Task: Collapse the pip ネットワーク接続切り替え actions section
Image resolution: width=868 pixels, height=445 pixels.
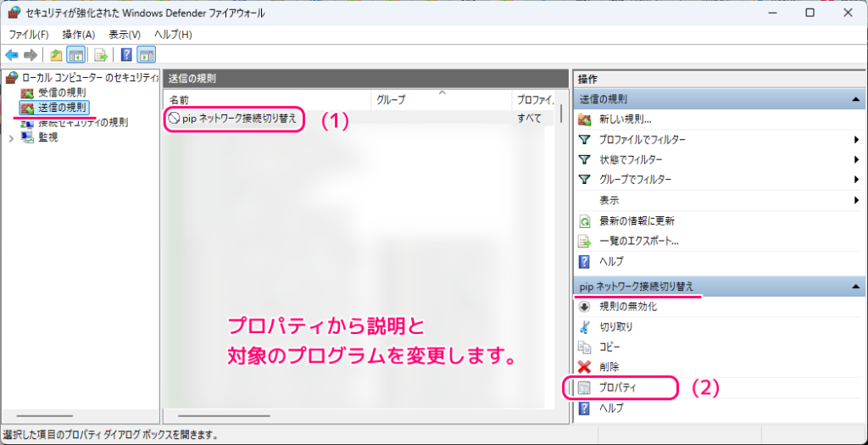Action: (x=856, y=286)
